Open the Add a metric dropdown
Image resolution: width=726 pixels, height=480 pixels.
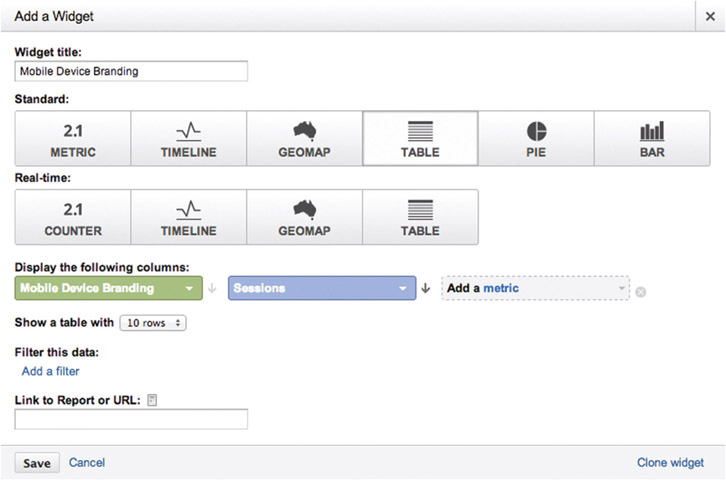tap(536, 288)
